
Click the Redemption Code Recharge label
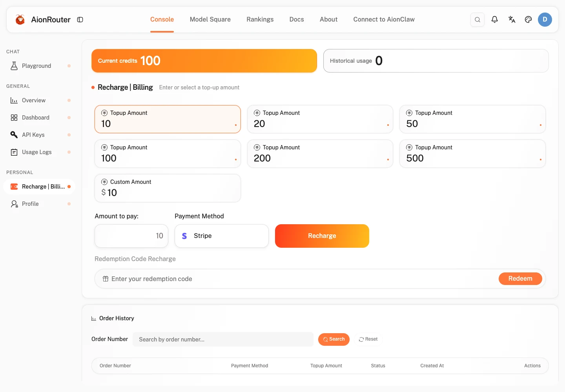(x=135, y=259)
